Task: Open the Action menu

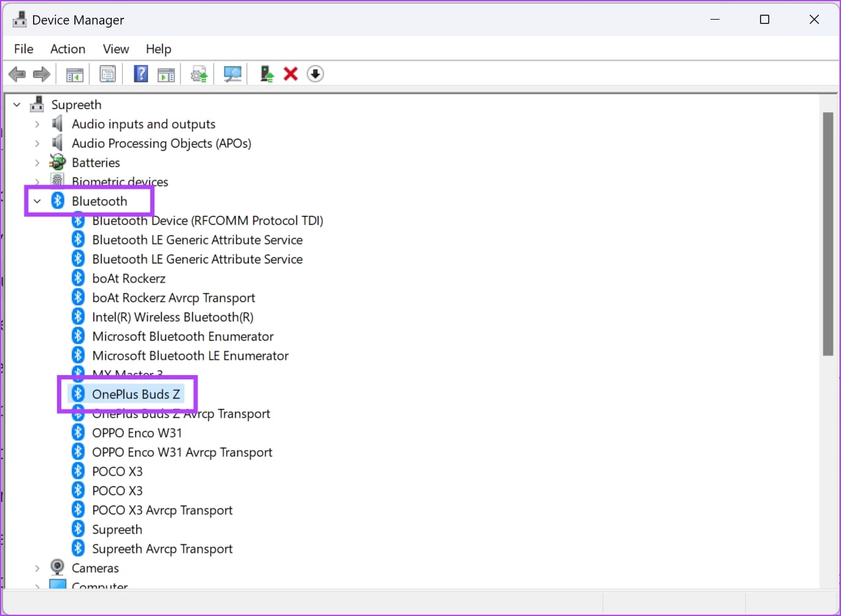Action: [67, 49]
